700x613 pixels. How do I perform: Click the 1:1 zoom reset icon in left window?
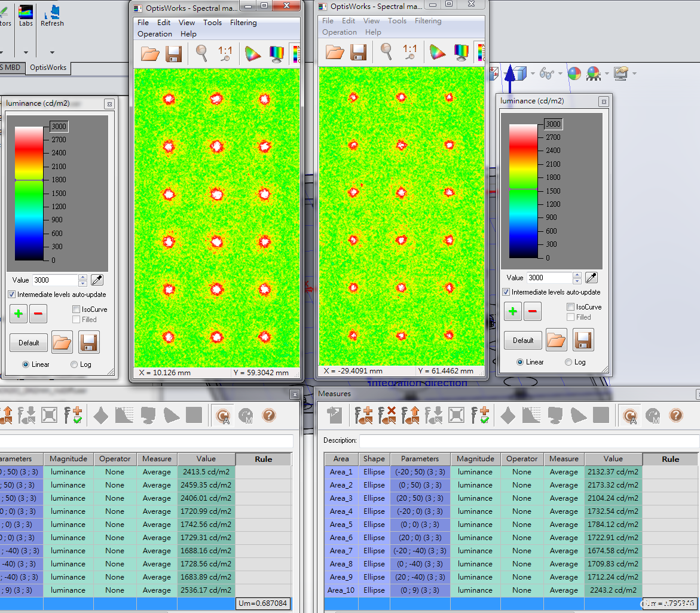pos(225,54)
